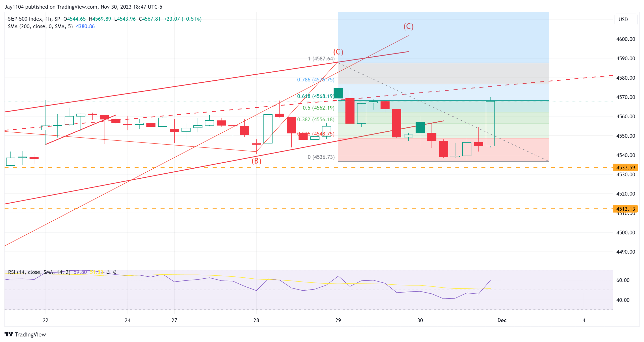
Task: Click the +23.07 (+0.51%) change value
Action: [183, 19]
